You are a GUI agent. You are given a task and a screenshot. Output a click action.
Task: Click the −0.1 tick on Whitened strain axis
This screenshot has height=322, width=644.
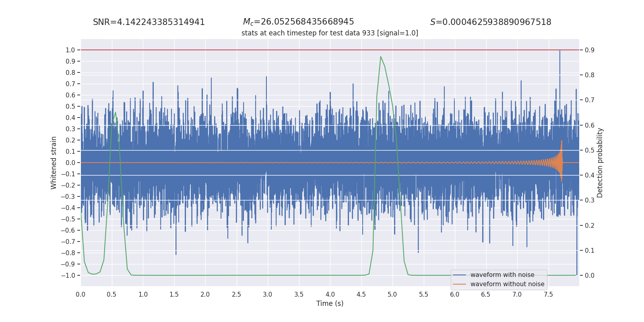point(68,174)
